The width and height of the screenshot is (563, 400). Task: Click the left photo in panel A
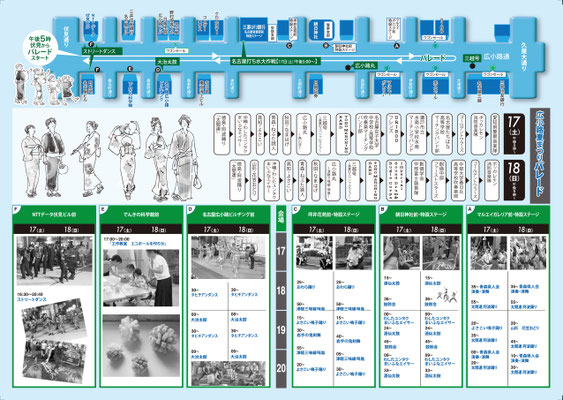coord(489,253)
